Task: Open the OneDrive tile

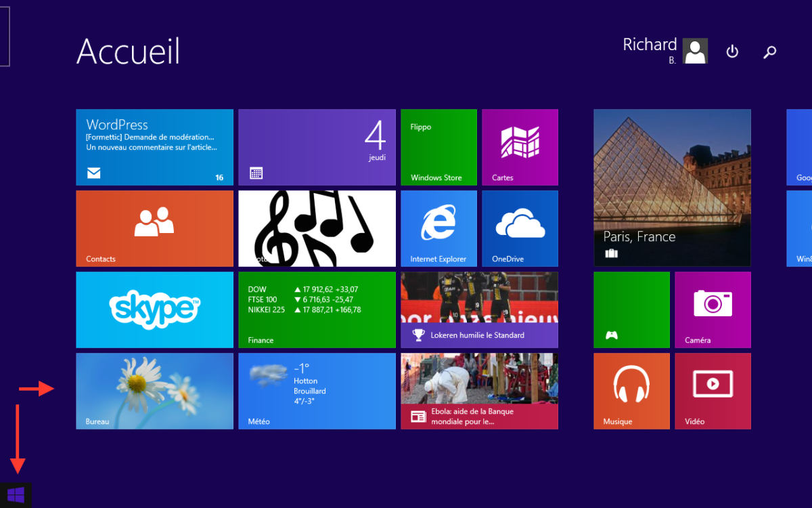Action: coord(520,228)
